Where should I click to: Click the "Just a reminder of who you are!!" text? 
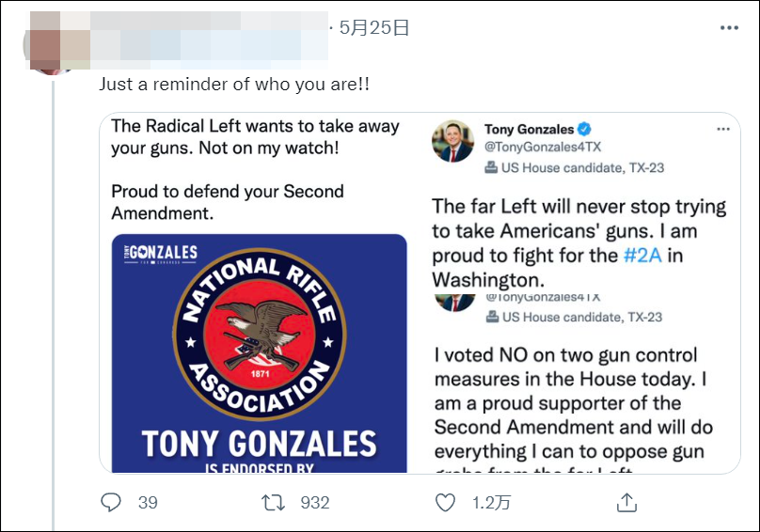pyautogui.click(x=234, y=84)
